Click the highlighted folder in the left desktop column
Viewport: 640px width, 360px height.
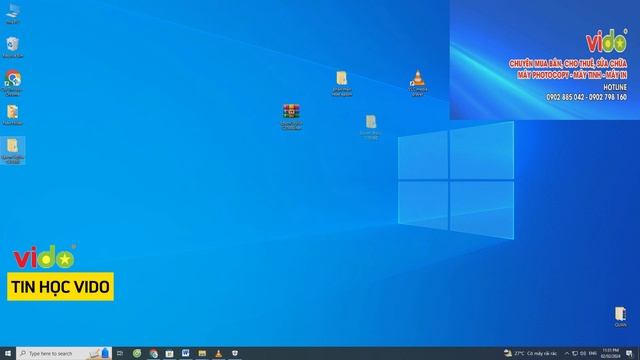(13, 151)
